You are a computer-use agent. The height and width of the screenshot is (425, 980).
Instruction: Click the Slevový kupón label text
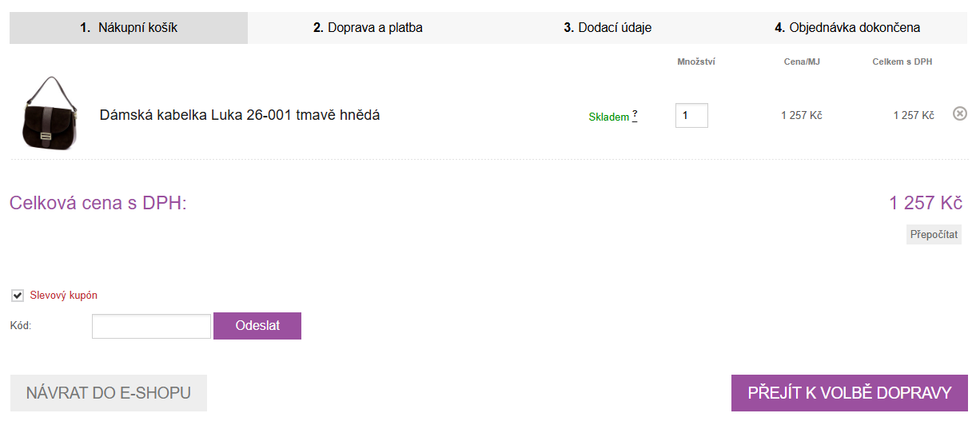(x=64, y=296)
